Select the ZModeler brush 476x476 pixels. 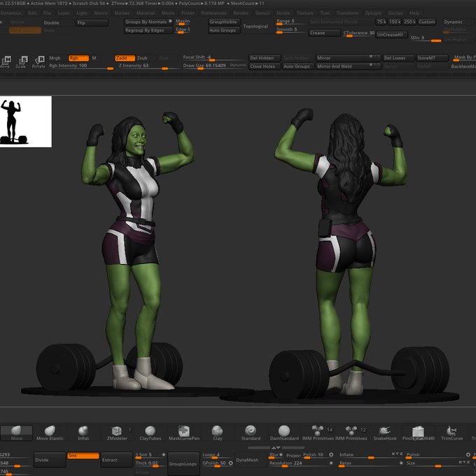pos(117,433)
